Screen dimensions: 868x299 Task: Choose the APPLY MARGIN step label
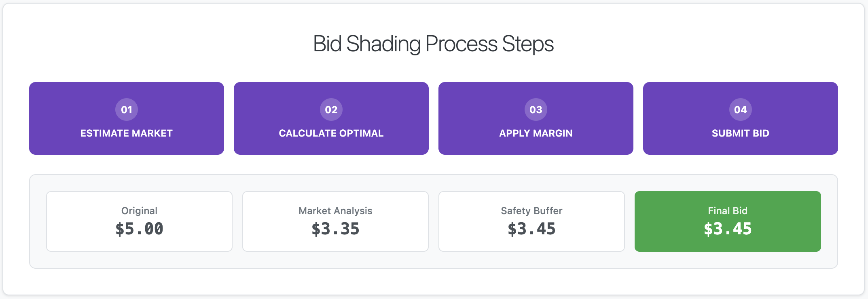tap(536, 133)
